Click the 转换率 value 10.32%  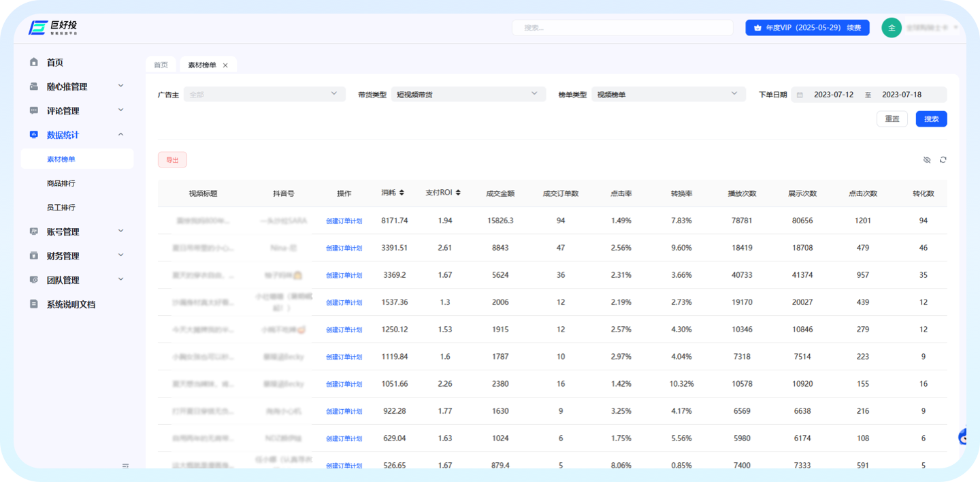point(681,384)
